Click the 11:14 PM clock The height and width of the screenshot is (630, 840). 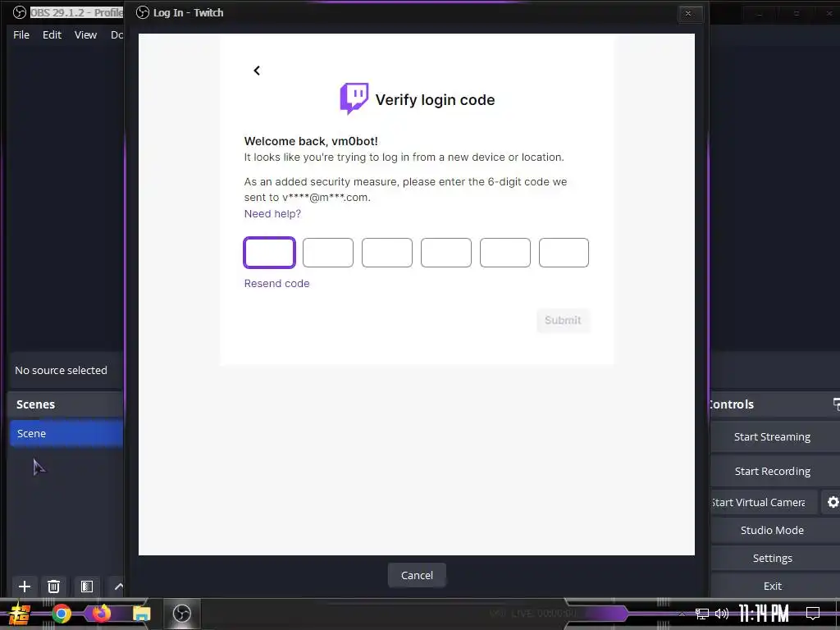point(764,614)
